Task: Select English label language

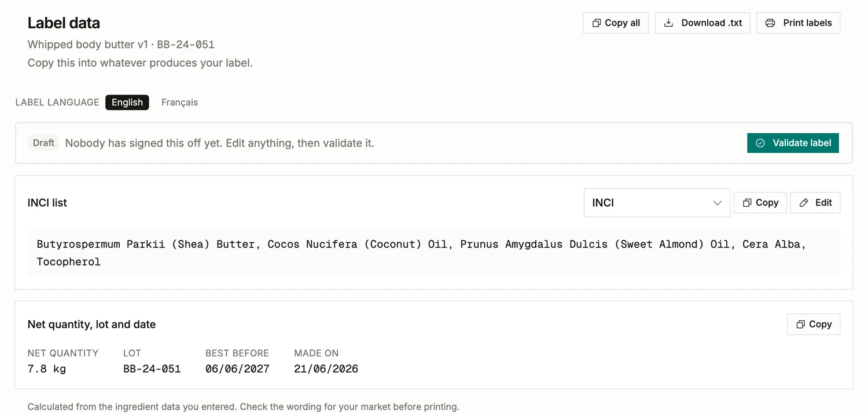Action: (x=127, y=103)
